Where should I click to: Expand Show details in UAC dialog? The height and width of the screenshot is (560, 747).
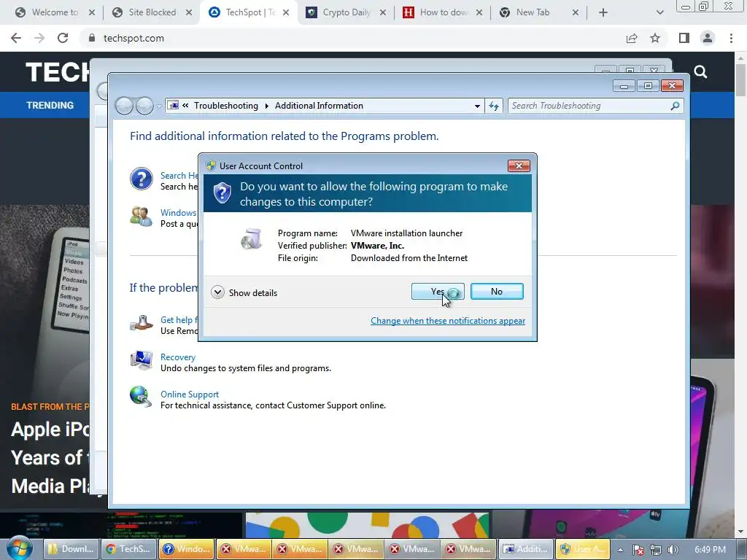(244, 292)
